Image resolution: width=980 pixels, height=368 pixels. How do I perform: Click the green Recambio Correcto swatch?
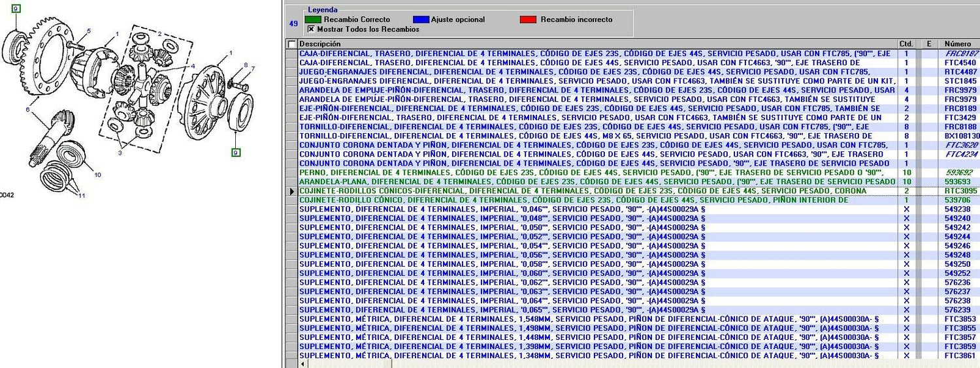[x=313, y=20]
